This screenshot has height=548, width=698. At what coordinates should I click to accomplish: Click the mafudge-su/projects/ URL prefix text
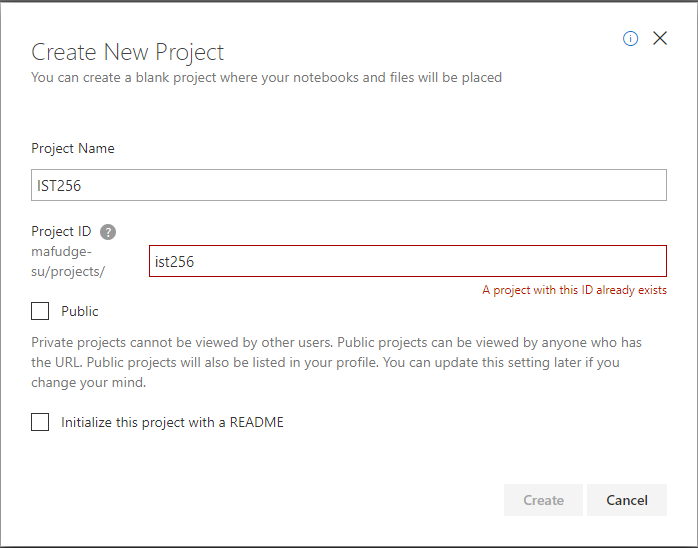point(68,262)
